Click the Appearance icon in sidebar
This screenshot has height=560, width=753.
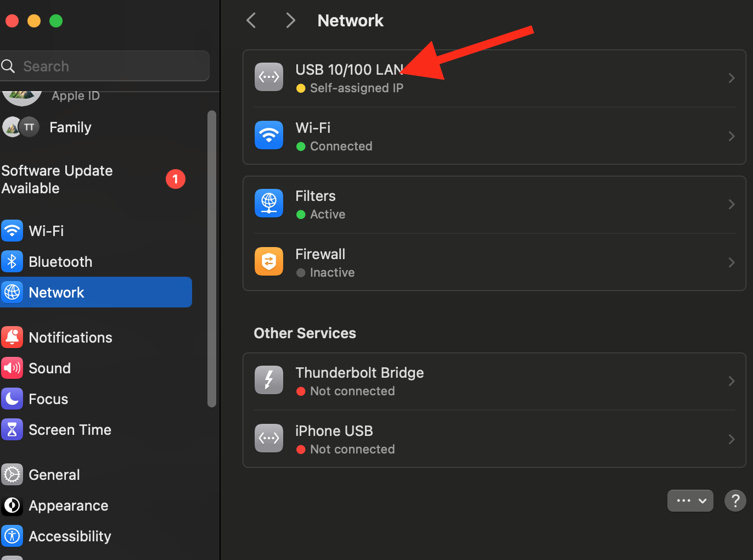[12, 505]
